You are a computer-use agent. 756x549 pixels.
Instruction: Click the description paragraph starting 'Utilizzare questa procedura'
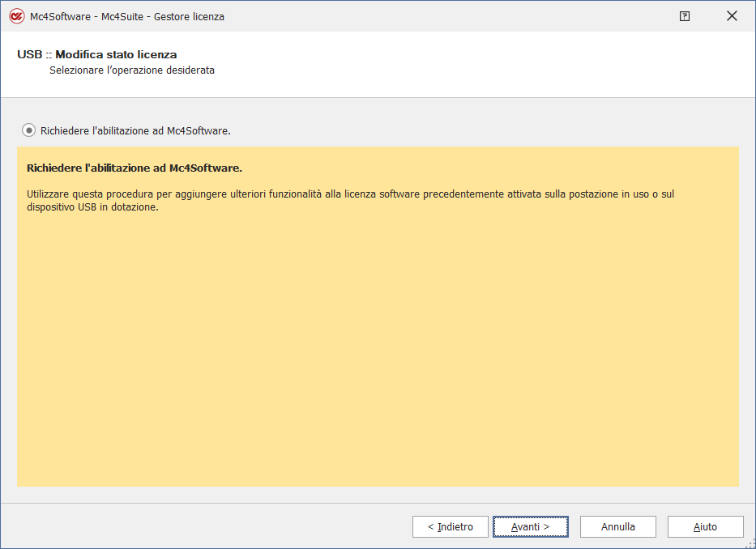point(348,194)
